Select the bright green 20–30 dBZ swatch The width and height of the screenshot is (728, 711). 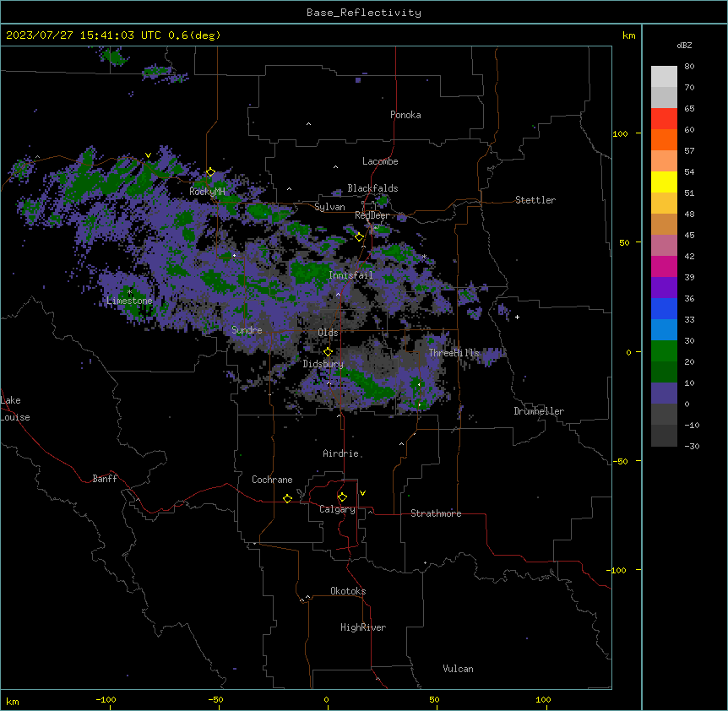point(664,351)
